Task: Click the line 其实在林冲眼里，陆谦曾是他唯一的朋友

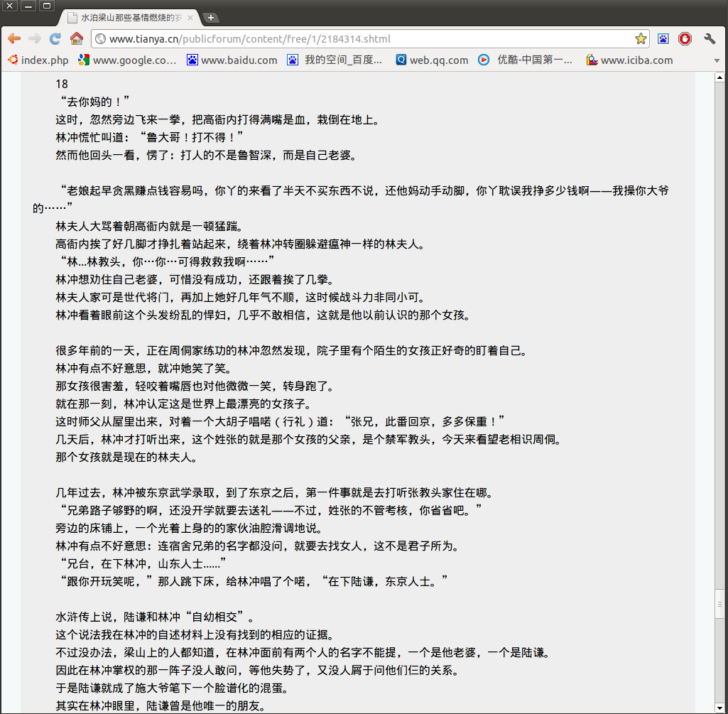Action: coord(161,705)
